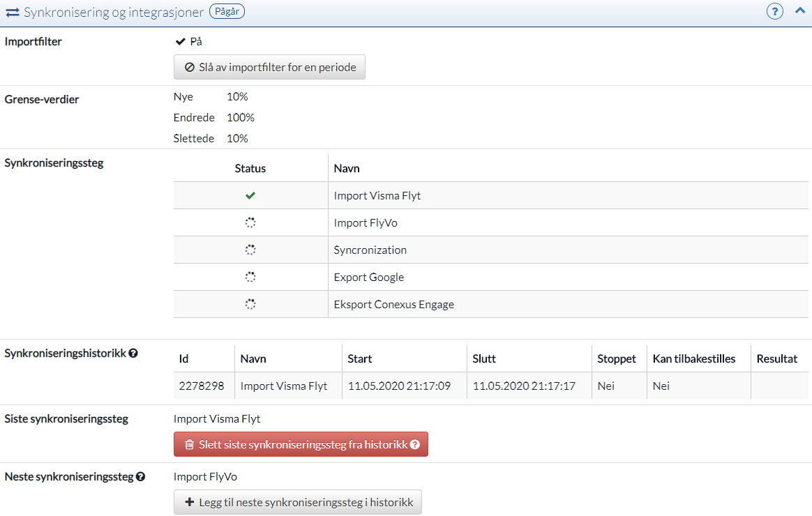Click the sync arrows icon in header

point(13,13)
